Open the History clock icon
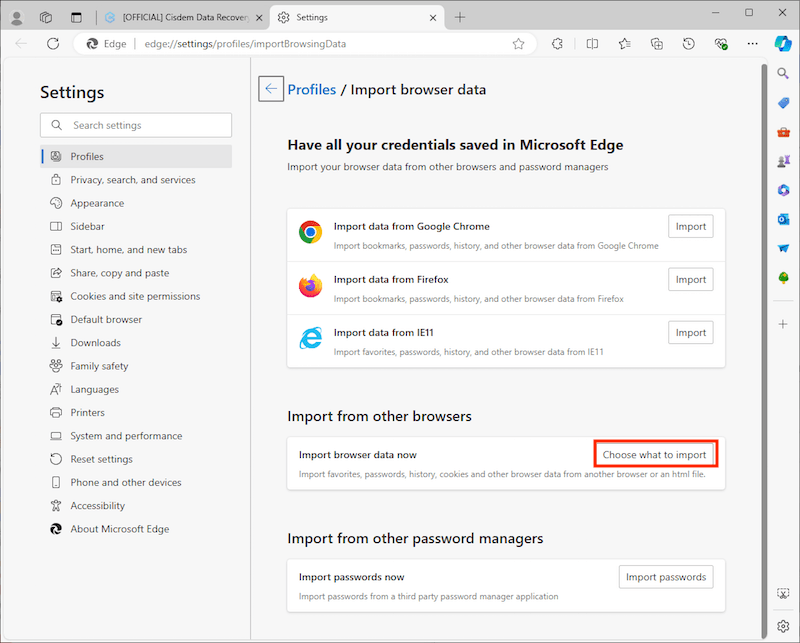This screenshot has height=643, width=800. click(689, 44)
